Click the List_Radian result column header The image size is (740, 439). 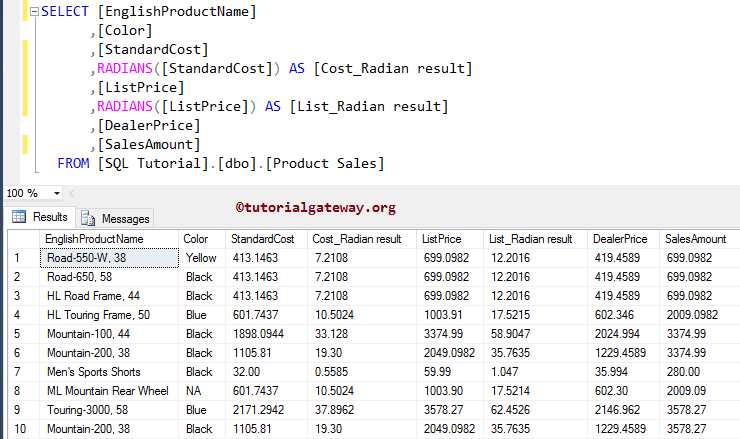point(530,239)
